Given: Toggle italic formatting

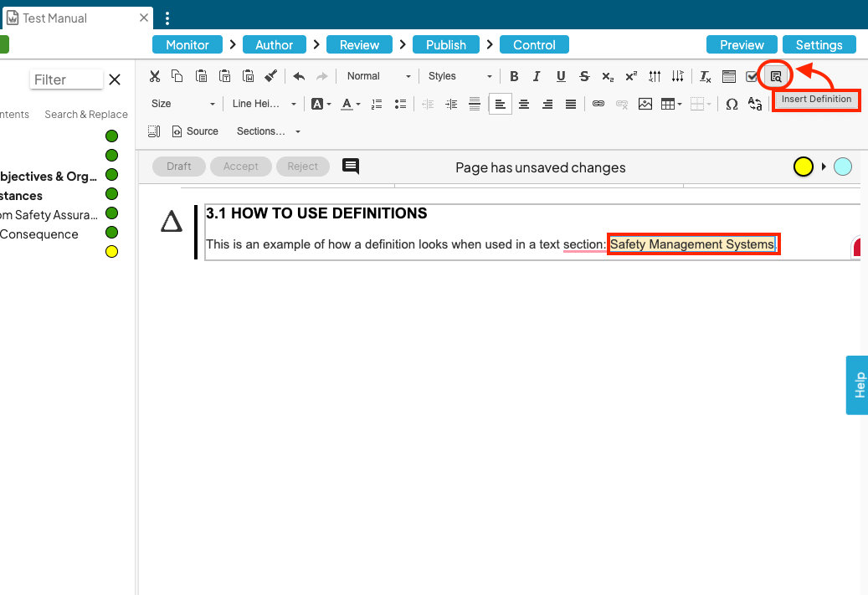Looking at the screenshot, I should point(537,76).
